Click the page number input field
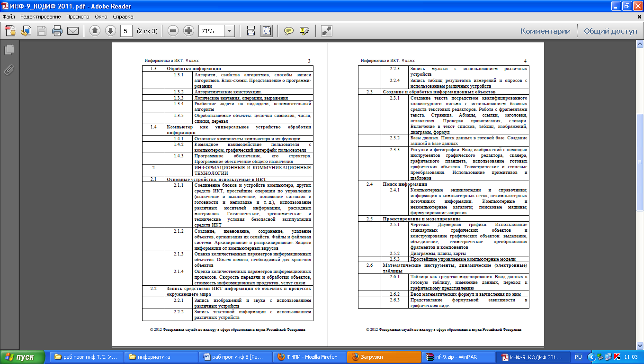The image size is (644, 364). click(126, 31)
